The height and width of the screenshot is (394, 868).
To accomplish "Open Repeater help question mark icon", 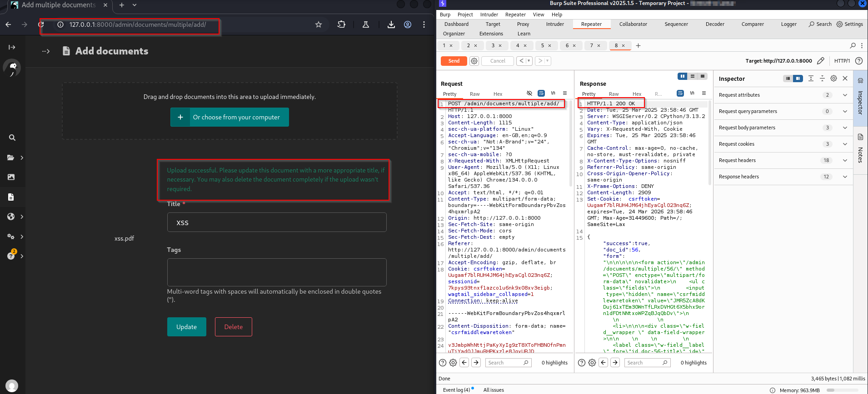I will [x=859, y=61].
